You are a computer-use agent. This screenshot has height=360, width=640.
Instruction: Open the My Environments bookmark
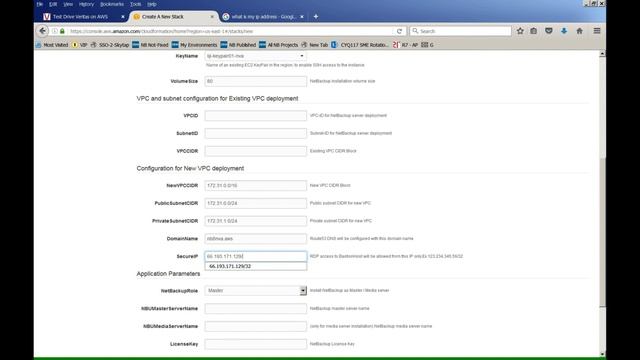[194, 45]
